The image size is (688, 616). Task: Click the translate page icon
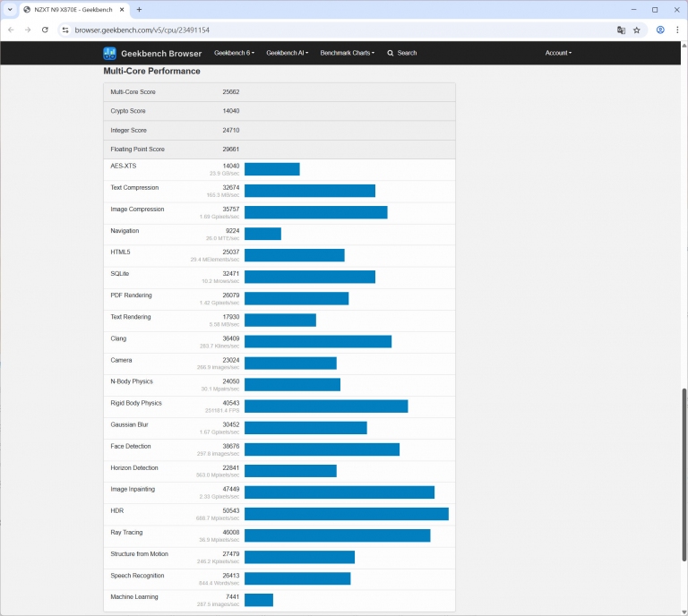coord(621,30)
